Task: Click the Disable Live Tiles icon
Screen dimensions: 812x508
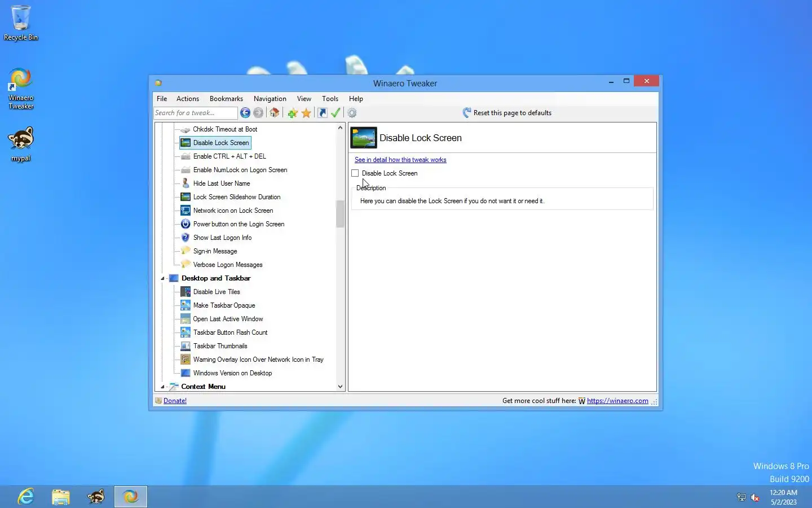Action: pos(186,292)
